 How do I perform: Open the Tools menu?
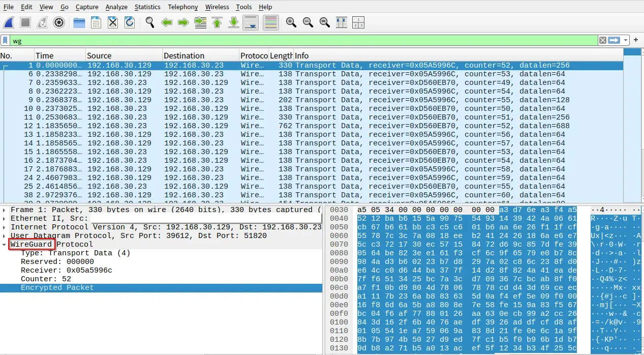(244, 7)
